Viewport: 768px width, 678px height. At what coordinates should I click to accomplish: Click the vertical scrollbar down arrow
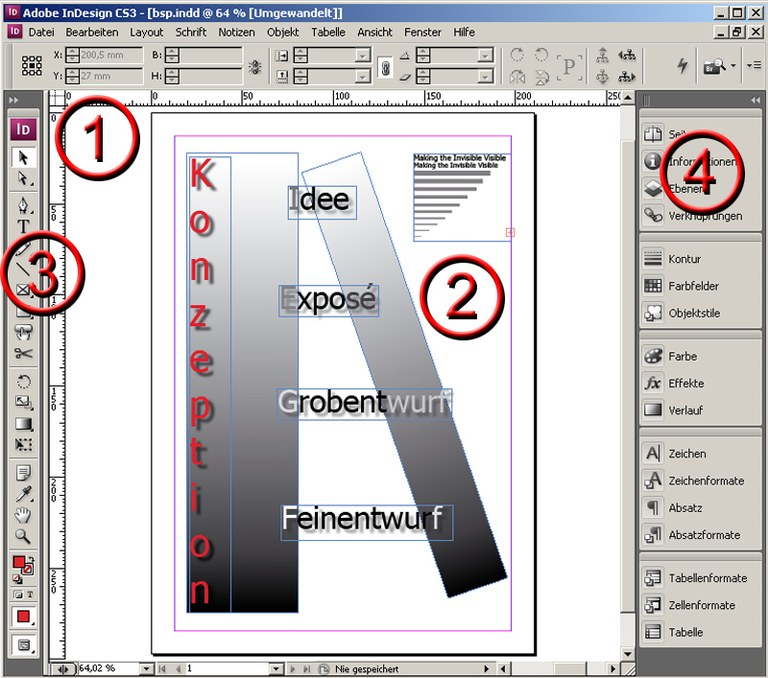627,654
